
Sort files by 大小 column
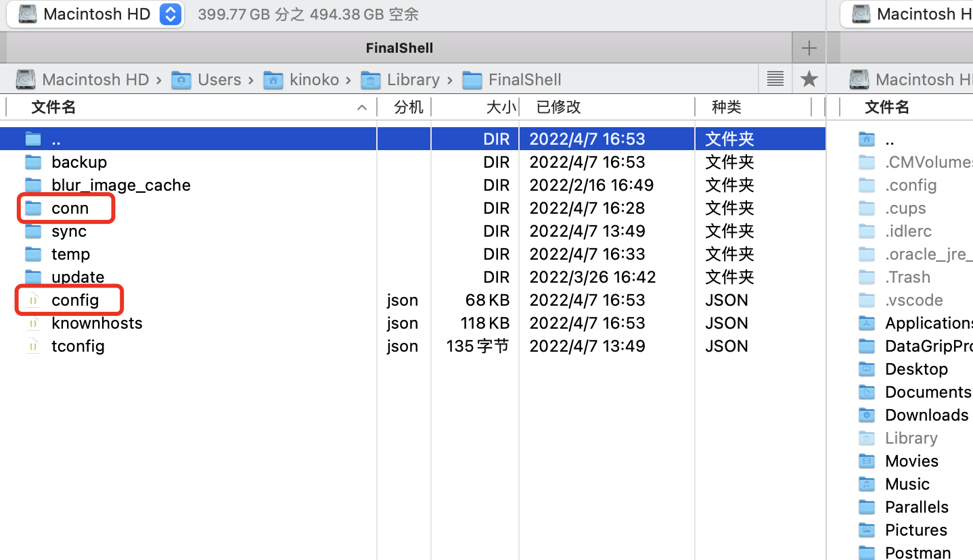[x=501, y=107]
